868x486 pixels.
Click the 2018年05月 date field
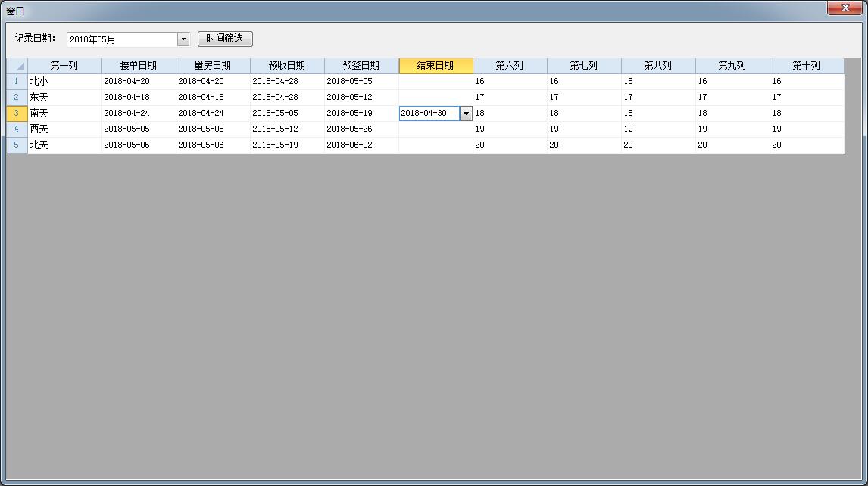(x=121, y=39)
